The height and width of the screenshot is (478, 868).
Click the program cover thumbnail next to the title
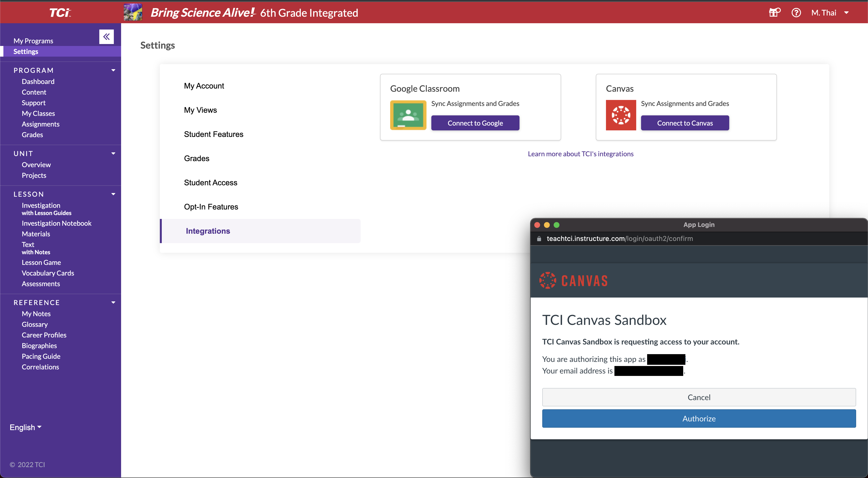(133, 12)
